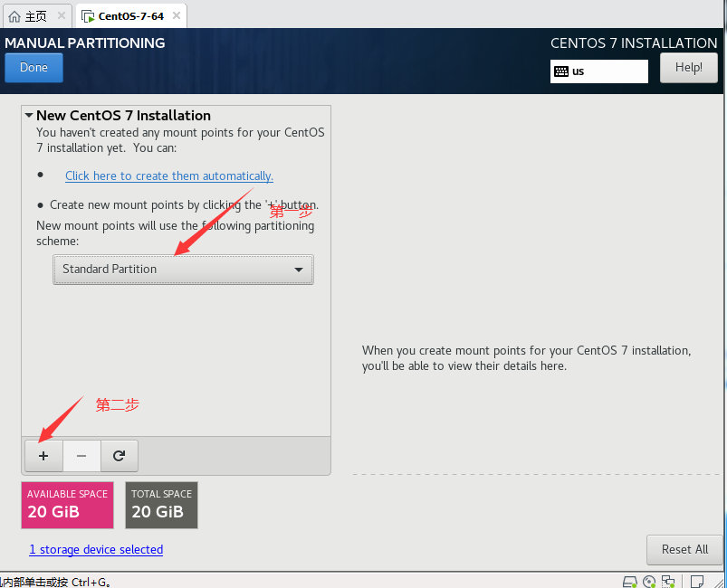
Task: Click the hard disk status icon
Action: point(629,582)
